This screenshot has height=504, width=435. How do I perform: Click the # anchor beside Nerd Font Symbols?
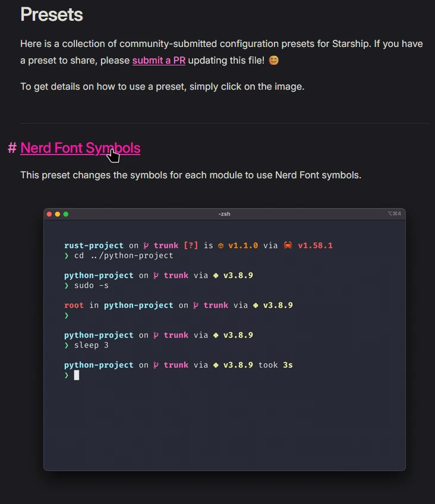pyautogui.click(x=12, y=148)
